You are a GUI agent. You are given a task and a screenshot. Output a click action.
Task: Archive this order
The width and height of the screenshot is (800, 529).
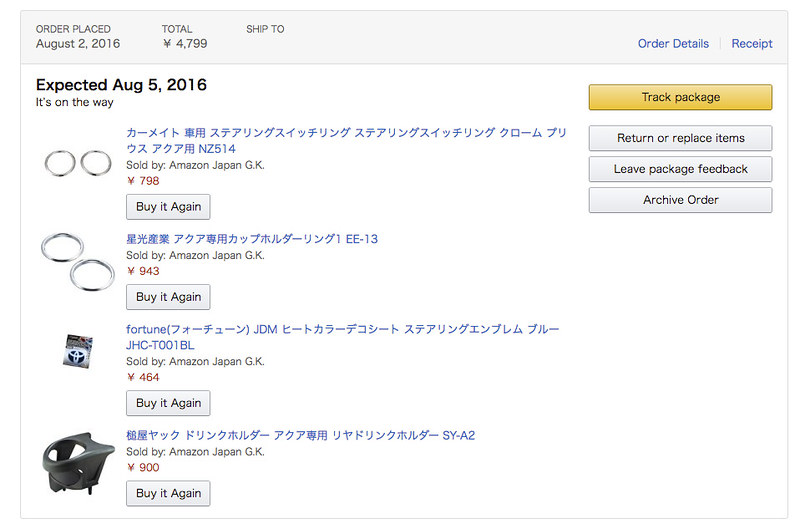pyautogui.click(x=680, y=200)
